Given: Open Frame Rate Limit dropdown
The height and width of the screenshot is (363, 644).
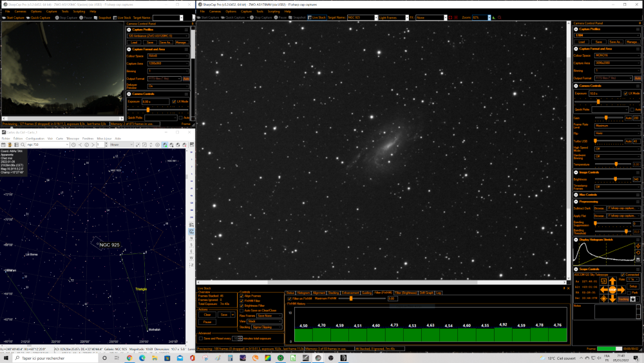Looking at the screenshot, I should point(618,126).
